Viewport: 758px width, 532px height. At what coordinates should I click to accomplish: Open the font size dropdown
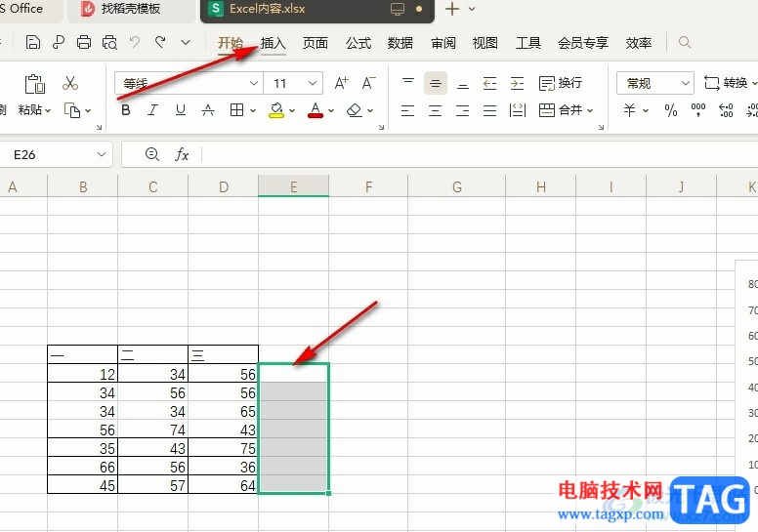point(313,83)
